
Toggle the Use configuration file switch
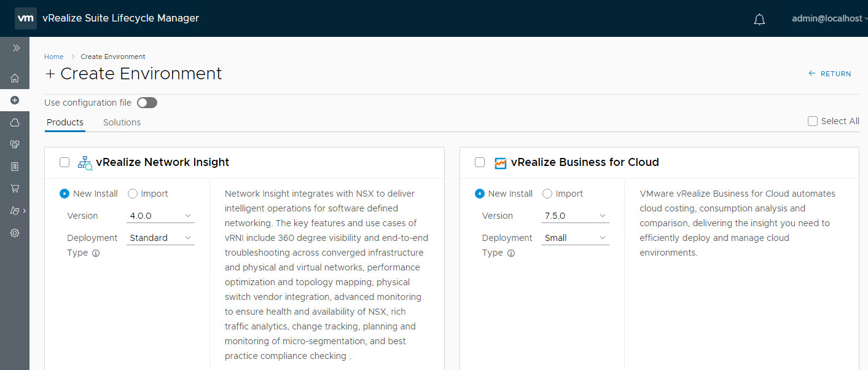coord(147,103)
